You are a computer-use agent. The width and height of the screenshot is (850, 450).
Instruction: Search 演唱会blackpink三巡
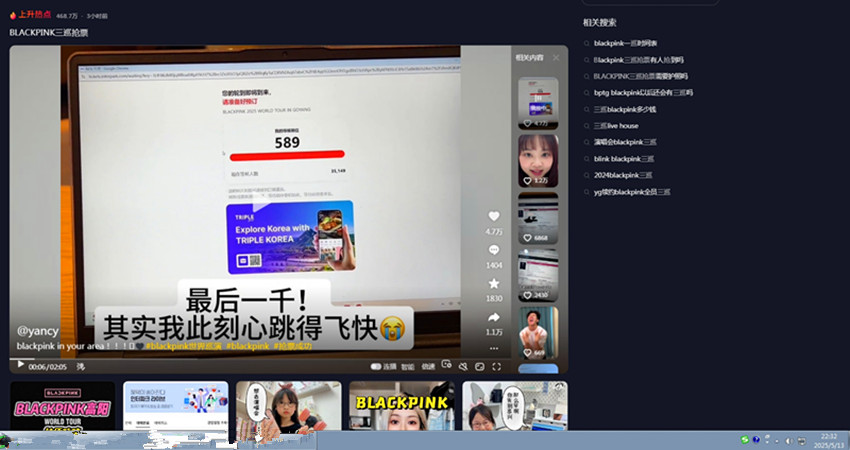(x=625, y=142)
